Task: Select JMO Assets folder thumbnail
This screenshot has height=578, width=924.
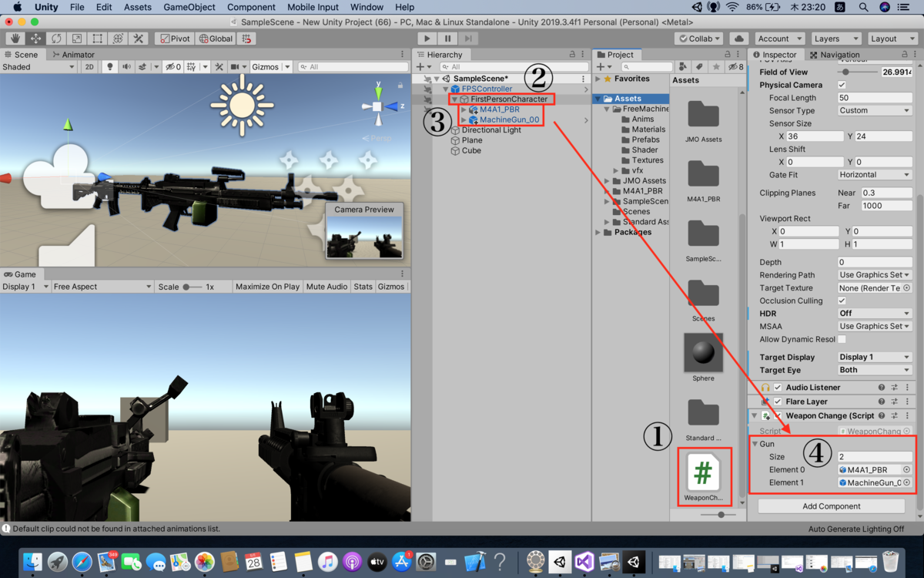Action: (703, 122)
